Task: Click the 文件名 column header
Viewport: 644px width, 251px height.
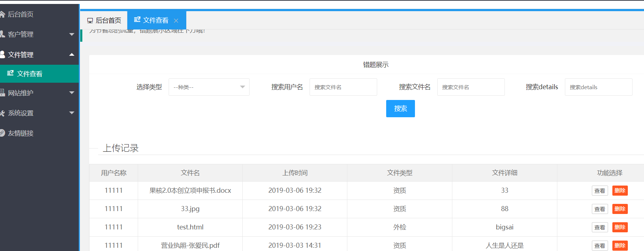Action: tap(190, 173)
